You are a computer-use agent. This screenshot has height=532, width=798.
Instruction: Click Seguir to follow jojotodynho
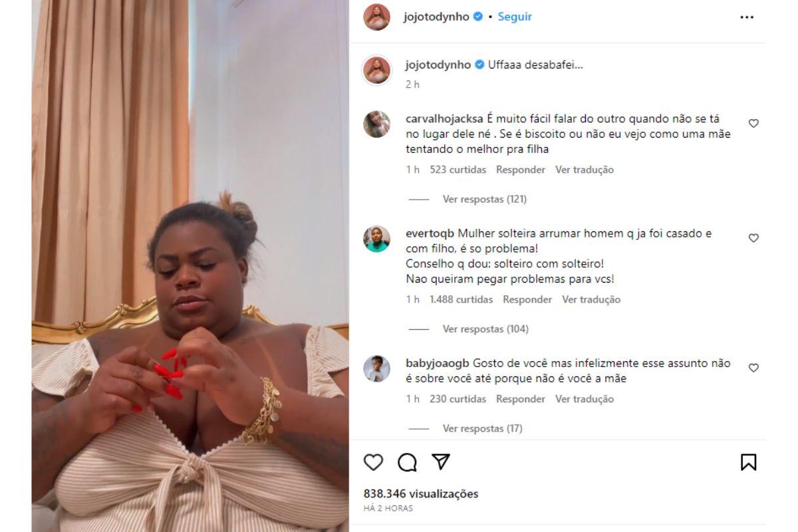tap(515, 17)
